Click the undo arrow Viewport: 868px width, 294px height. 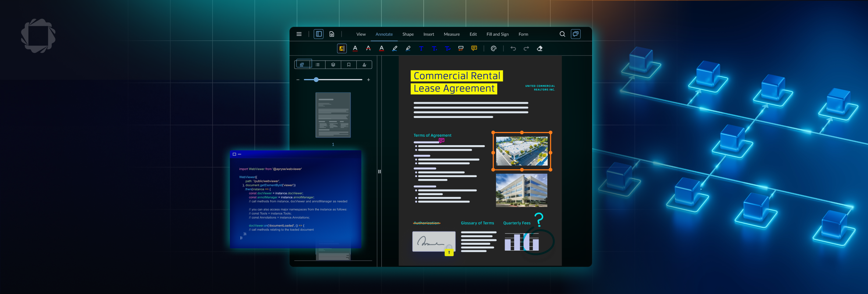click(513, 49)
